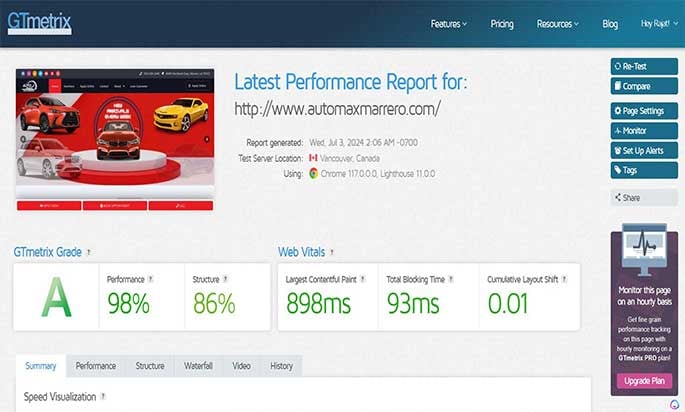Click the GTmetrix Grade help icon

(89, 252)
